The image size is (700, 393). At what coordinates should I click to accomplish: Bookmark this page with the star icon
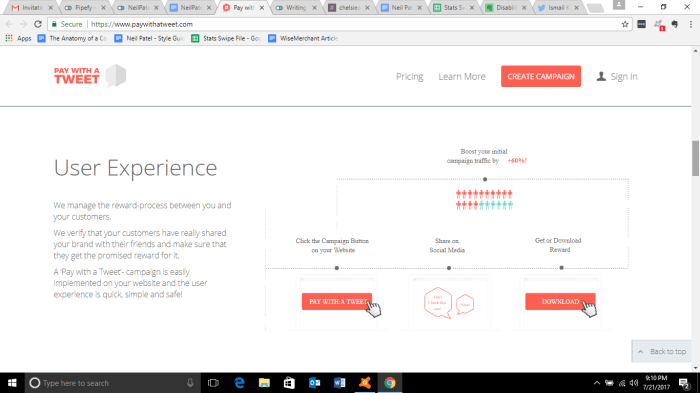[x=625, y=24]
